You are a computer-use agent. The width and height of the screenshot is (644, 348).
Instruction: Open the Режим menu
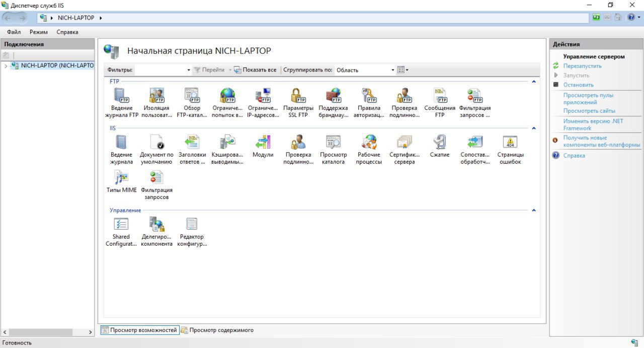point(39,32)
